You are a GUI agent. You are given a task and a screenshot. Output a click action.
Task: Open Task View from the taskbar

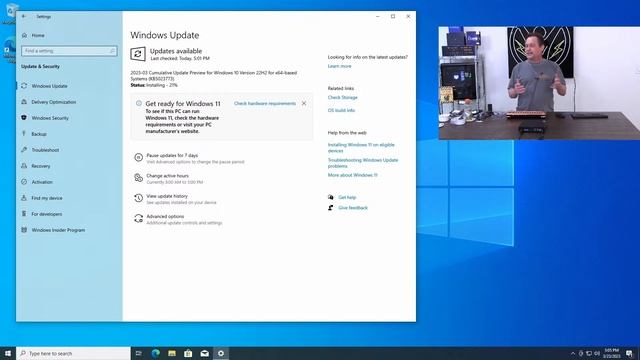coord(138,353)
